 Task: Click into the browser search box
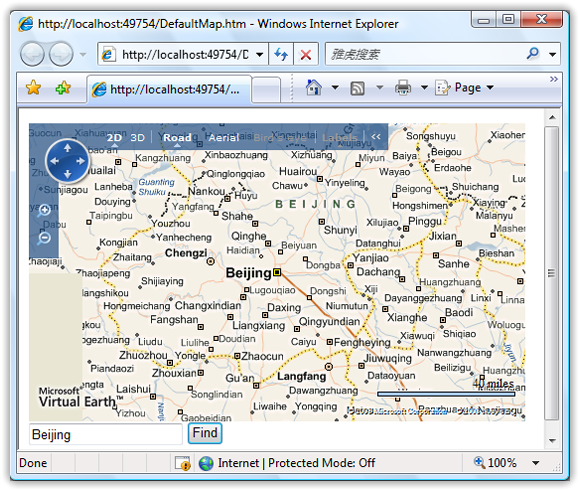tap(424, 54)
